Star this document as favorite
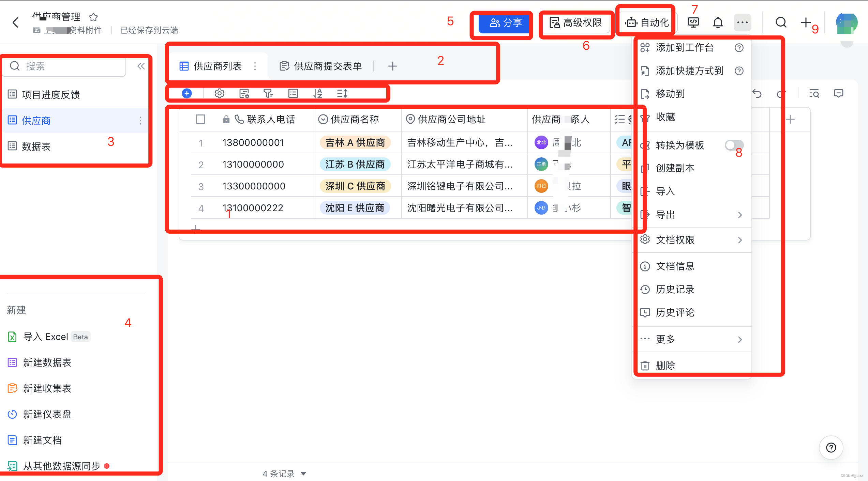The height and width of the screenshot is (481, 868). click(93, 17)
